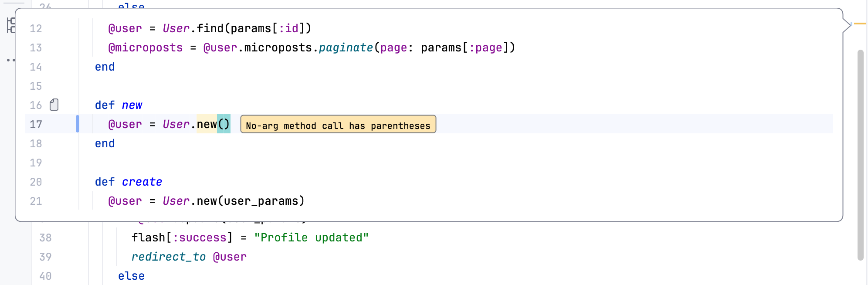Screen dimensions: 868x285
Task: Click the find method on line 12
Action: point(210,28)
